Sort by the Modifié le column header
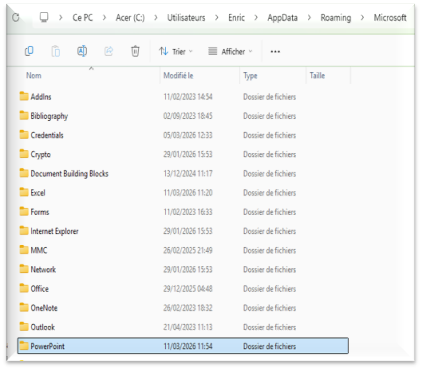422x370 pixels. click(178, 76)
